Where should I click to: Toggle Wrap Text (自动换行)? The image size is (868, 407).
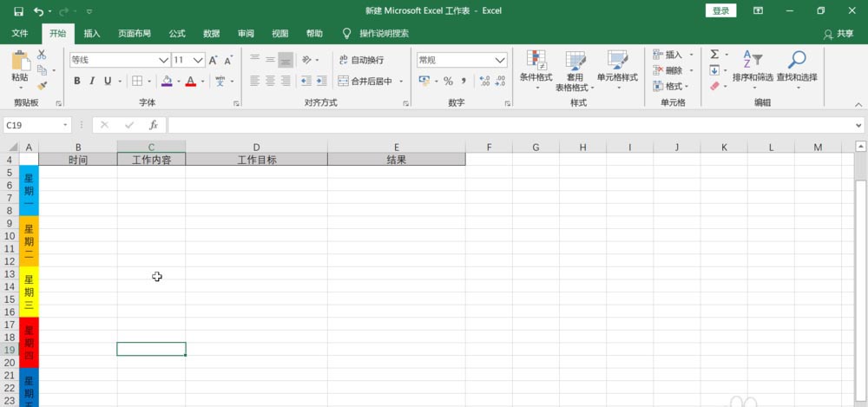tap(361, 60)
